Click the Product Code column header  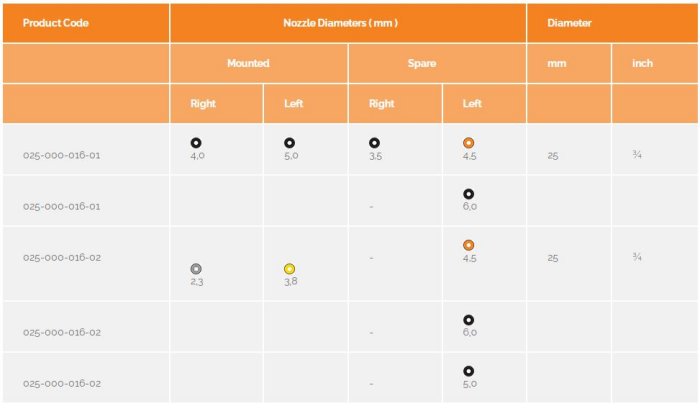point(55,22)
